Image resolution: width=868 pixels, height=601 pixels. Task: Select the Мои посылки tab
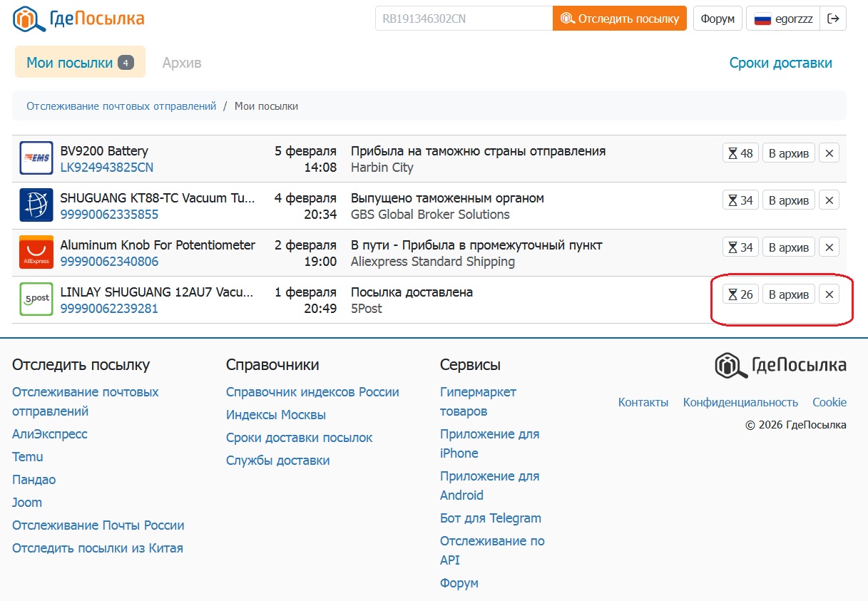(x=80, y=62)
